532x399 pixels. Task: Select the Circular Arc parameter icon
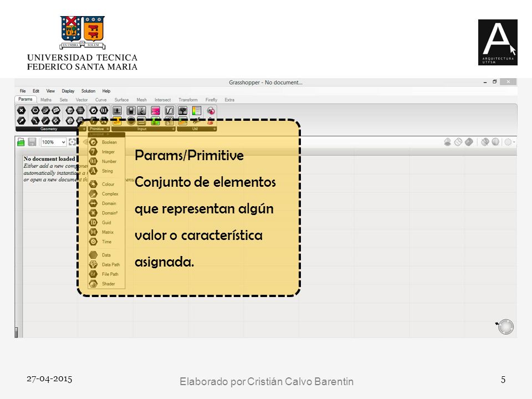pyautogui.click(x=45, y=111)
